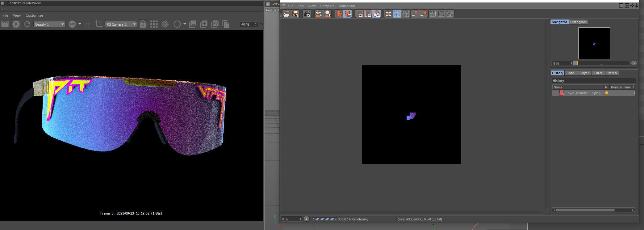The width and height of the screenshot is (644, 230).
Task: Click the stepper arrows on 40 % zoom
Action: 256,24
